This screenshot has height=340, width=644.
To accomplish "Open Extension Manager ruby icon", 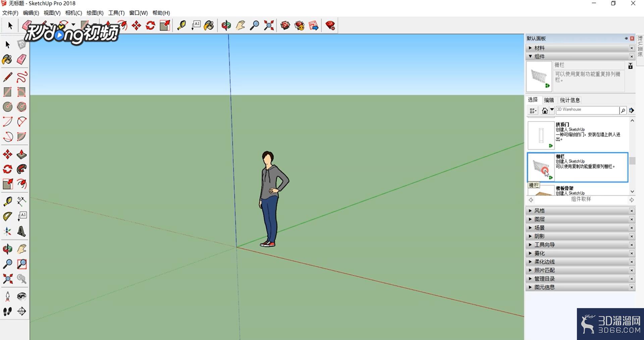I will point(330,26).
